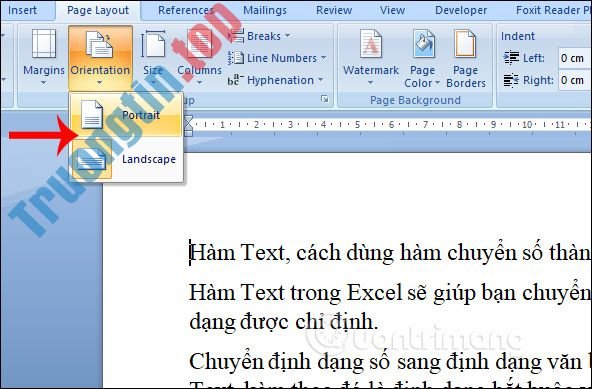Click the 'Page Background' group label
Screen dimensions: 592x389
pyautogui.click(x=415, y=100)
